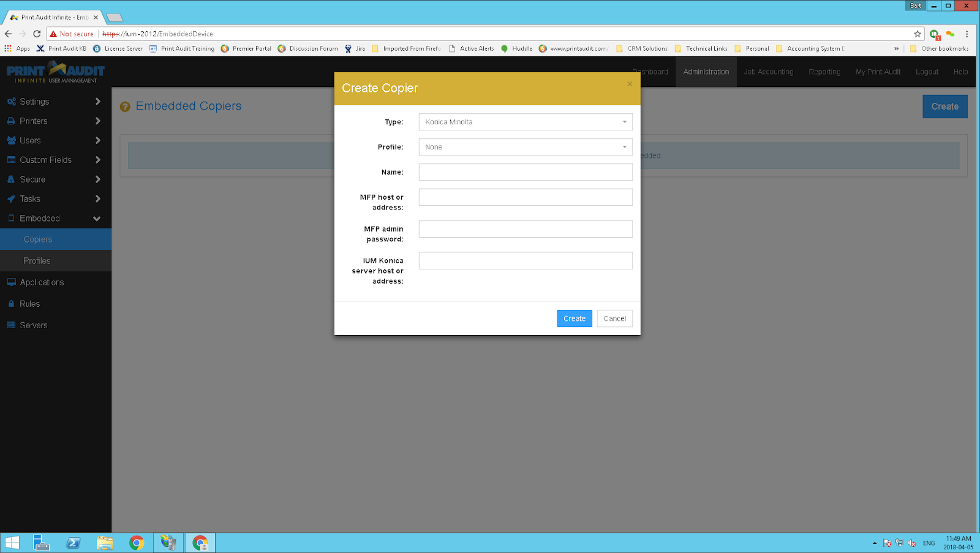The width and height of the screenshot is (980, 553).
Task: Open the Job Accounting top menu
Action: pyautogui.click(x=769, y=72)
